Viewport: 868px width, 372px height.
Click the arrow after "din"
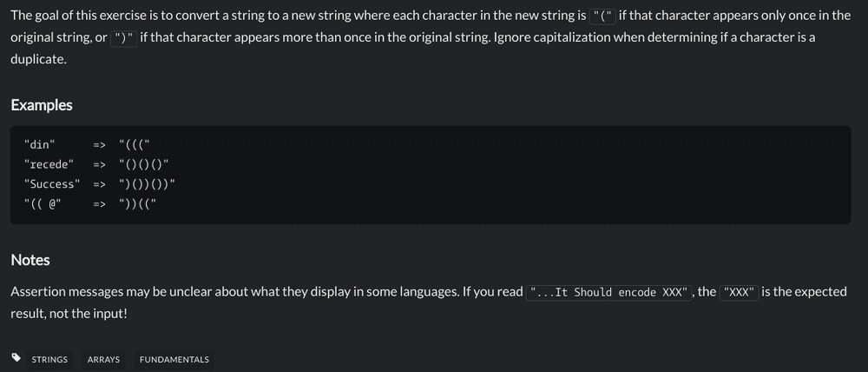coord(100,145)
